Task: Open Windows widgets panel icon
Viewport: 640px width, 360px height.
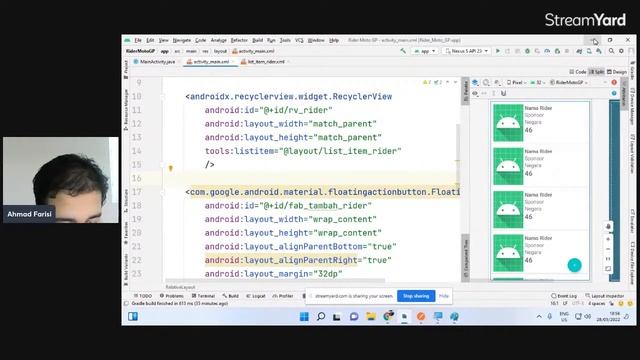Action: pyautogui.click(x=133, y=317)
